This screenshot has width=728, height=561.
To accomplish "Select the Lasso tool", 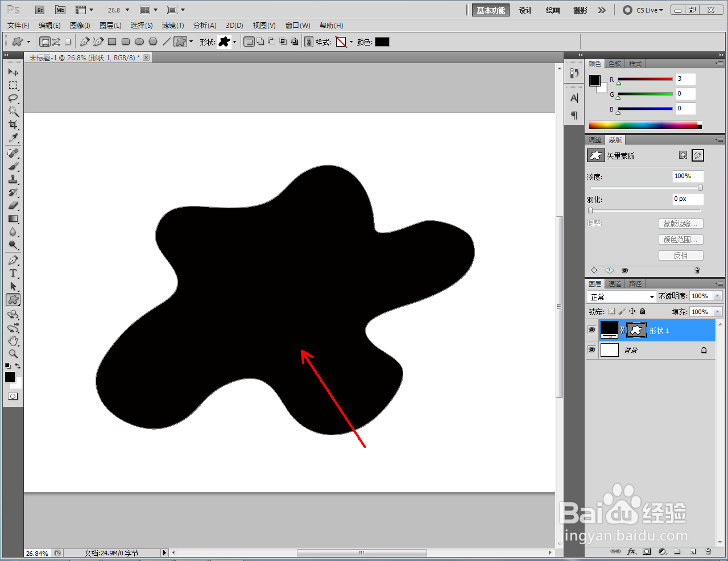I will coord(13,98).
